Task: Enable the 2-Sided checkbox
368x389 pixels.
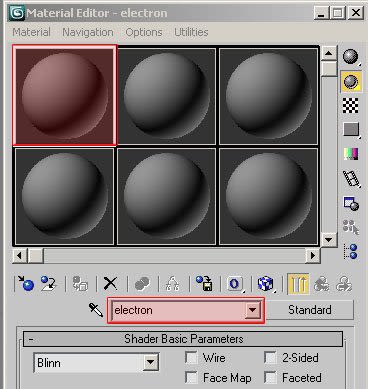Action: (x=270, y=358)
